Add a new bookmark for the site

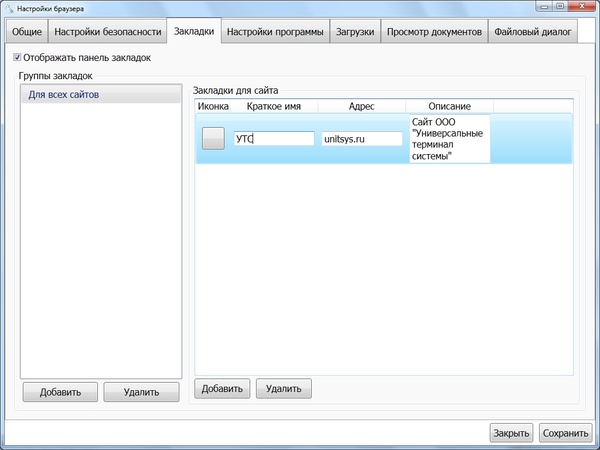click(222, 388)
